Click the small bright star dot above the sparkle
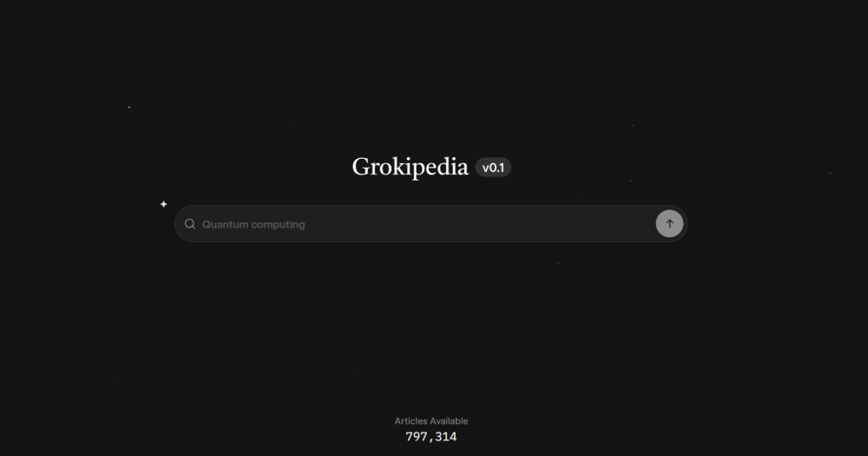The width and height of the screenshot is (868, 456). (x=129, y=107)
